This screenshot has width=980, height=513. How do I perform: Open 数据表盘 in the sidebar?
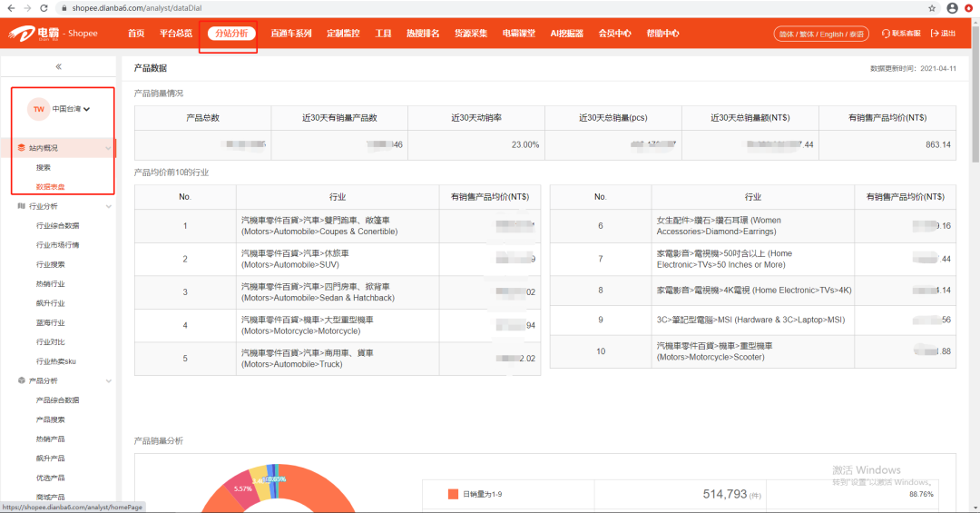50,186
